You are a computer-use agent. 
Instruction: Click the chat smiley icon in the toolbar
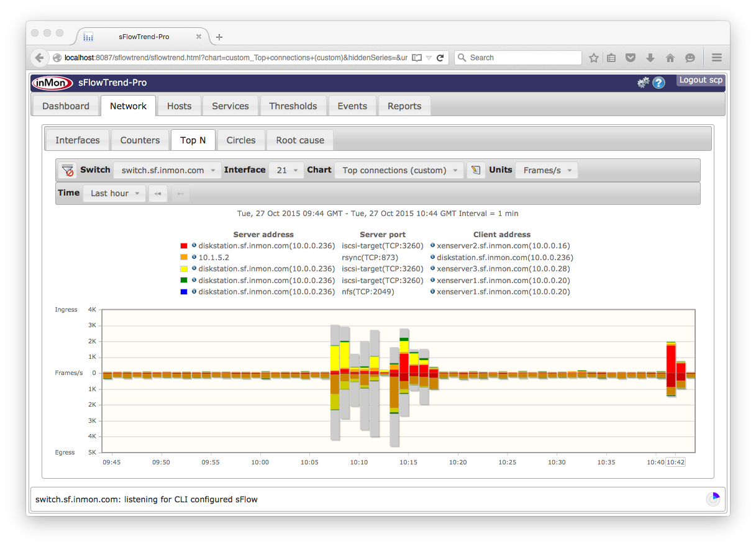(x=690, y=58)
